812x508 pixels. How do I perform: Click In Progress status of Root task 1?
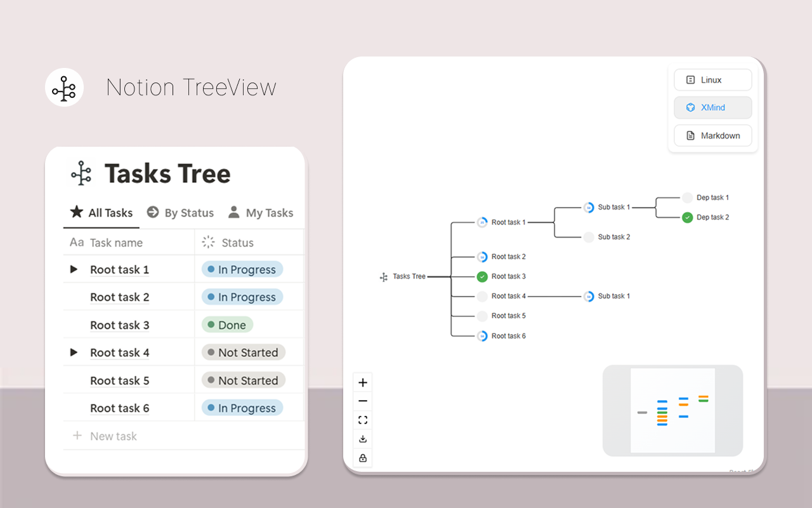pos(242,269)
